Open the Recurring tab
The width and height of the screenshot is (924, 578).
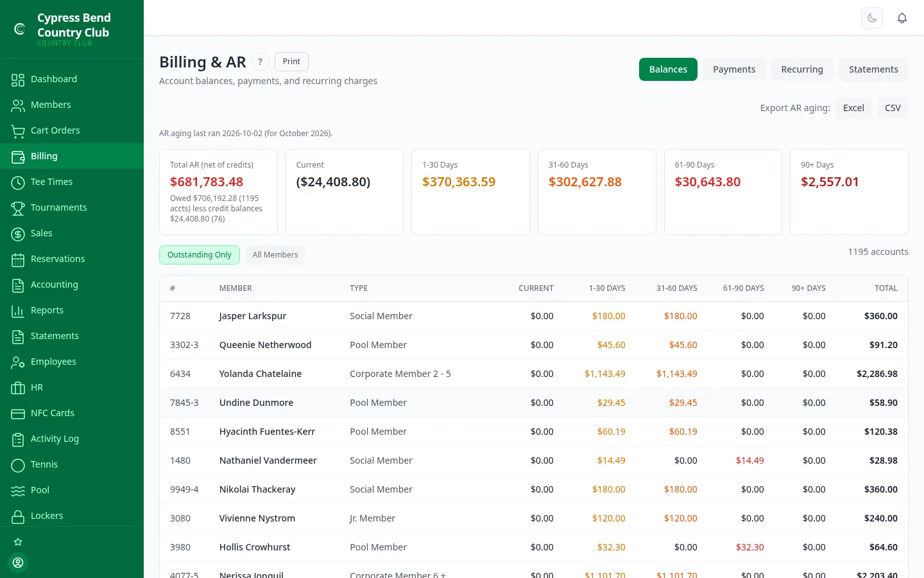click(802, 69)
